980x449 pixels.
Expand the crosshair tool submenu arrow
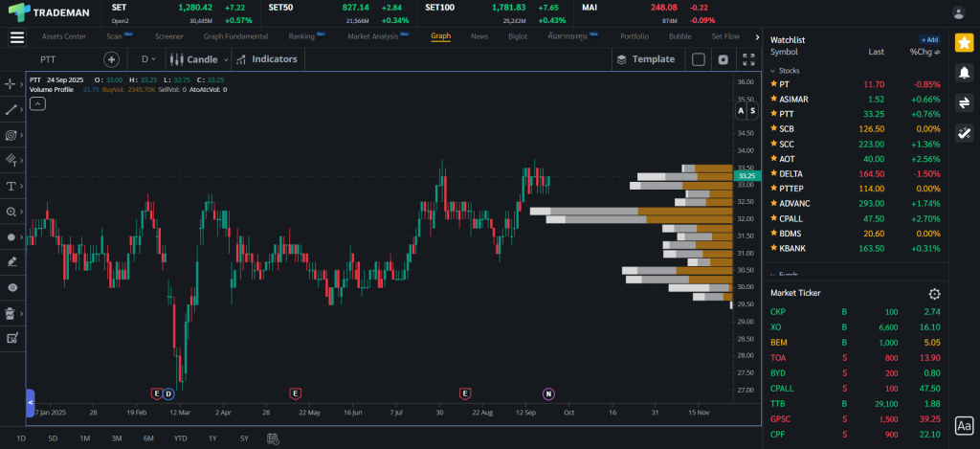click(x=22, y=84)
